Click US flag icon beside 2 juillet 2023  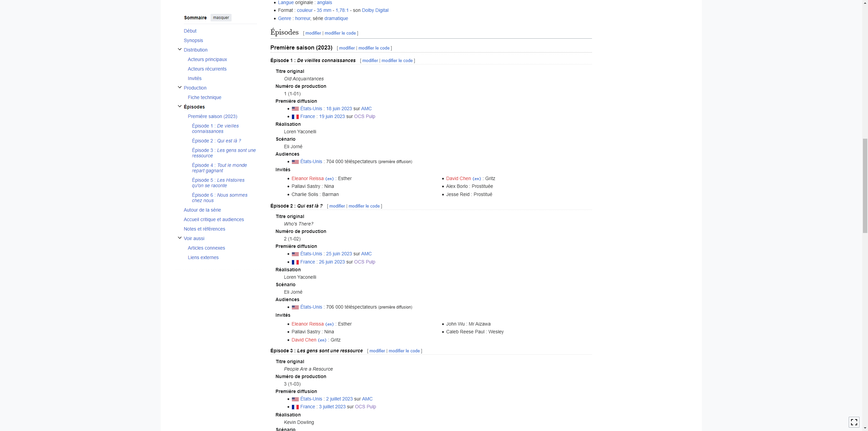click(295, 399)
